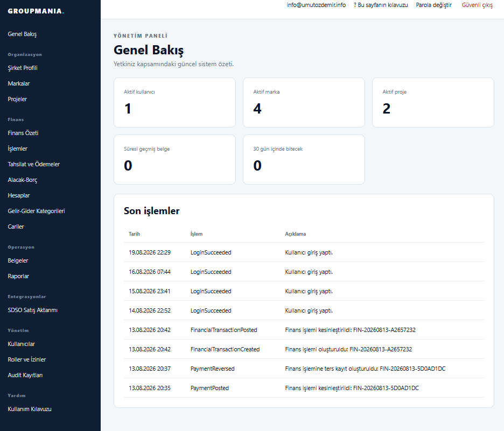Click the 30 gün içinde bitecek card
Viewport: 504px width, 431px height.
(x=304, y=160)
